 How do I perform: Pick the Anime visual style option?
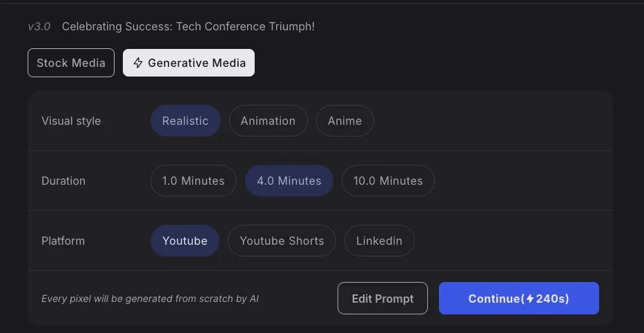344,121
